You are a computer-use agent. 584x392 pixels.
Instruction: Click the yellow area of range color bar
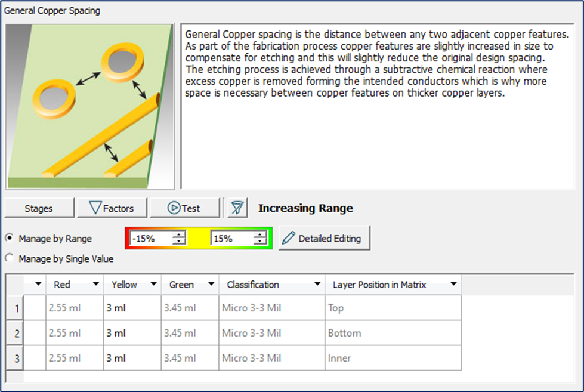tap(198, 239)
